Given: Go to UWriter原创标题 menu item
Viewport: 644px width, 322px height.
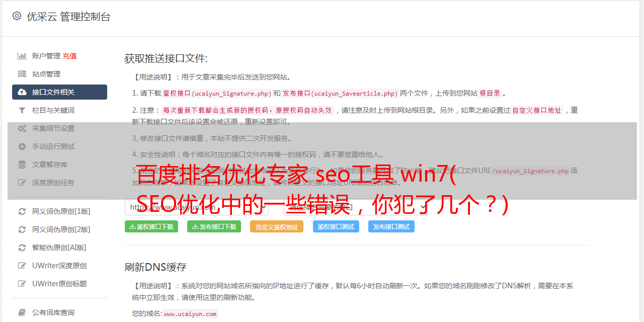Looking at the screenshot, I should pyautogui.click(x=59, y=284).
